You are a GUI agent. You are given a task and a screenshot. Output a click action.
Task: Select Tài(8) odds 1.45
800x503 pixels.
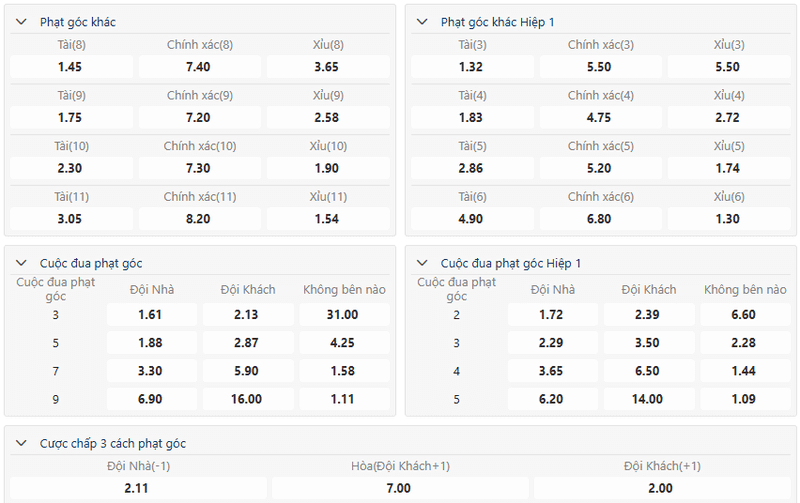(71, 67)
